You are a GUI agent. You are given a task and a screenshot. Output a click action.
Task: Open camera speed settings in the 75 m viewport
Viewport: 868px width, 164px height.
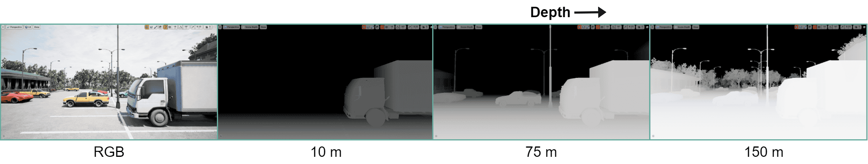tap(640, 27)
